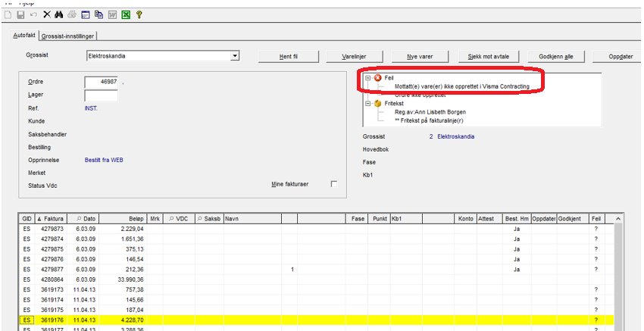Select the Reg.av:Ann Lisbeth Borgen tree row
This screenshot has width=644, height=331.
(430, 112)
